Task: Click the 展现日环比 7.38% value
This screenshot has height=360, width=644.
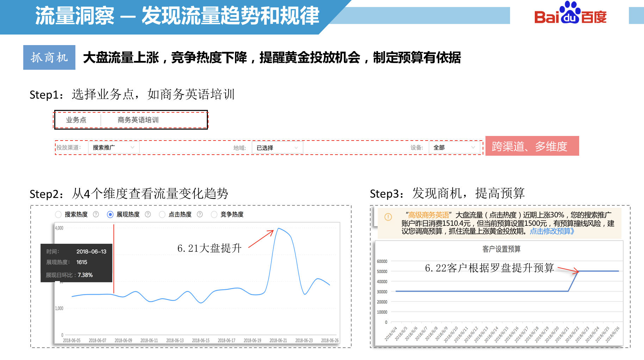Action: (85, 275)
